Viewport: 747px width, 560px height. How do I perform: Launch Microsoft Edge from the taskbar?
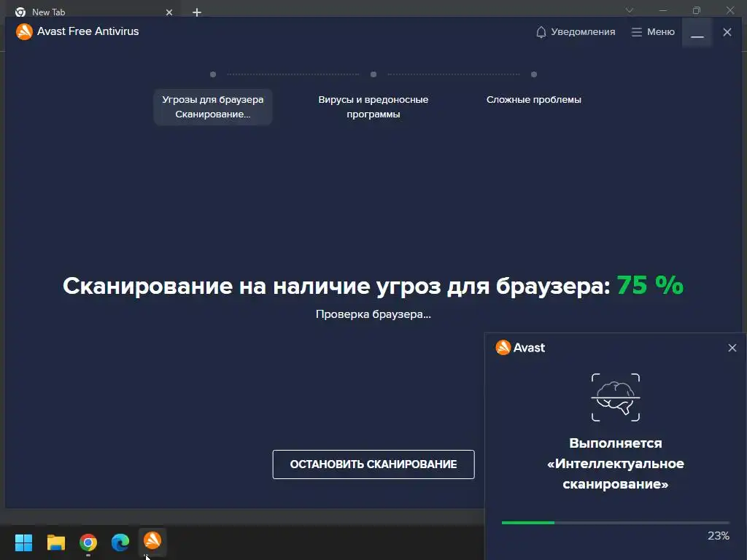(120, 542)
